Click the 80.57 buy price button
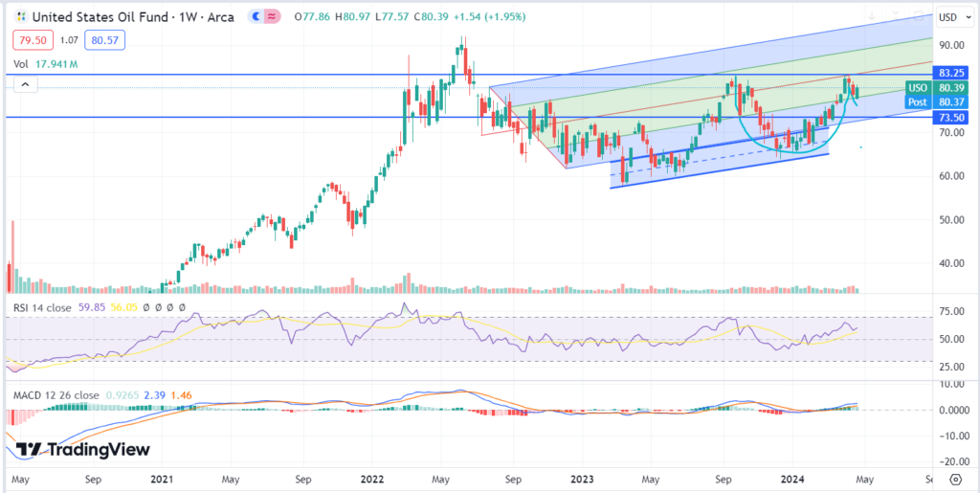Viewport: 980px width, 493px height. (105, 41)
